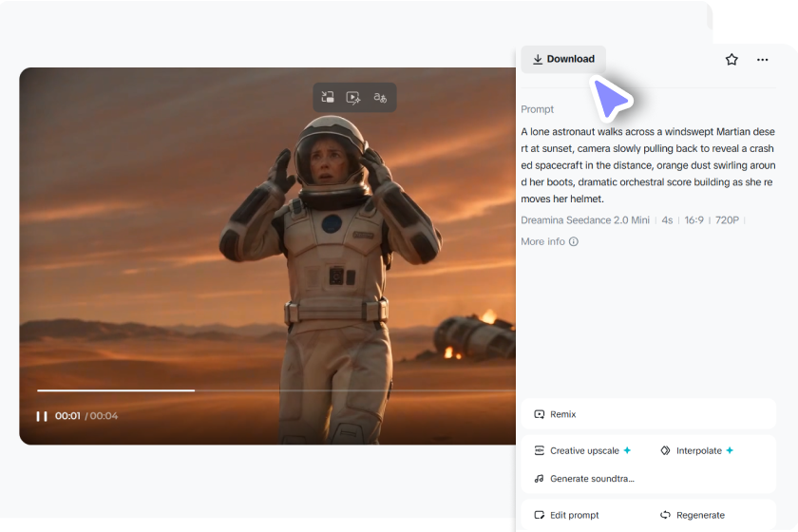Click the Interpolate option

pyautogui.click(x=696, y=450)
